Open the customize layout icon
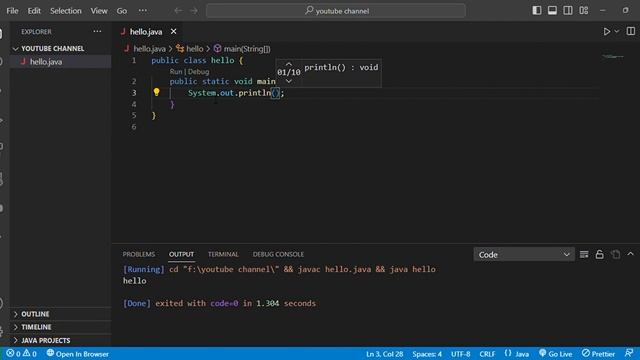 (x=584, y=11)
